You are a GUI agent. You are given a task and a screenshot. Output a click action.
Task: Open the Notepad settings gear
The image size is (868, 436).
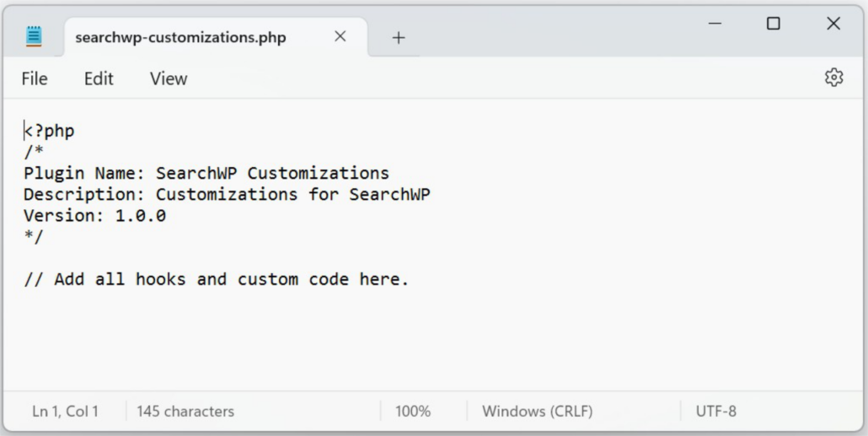click(833, 78)
